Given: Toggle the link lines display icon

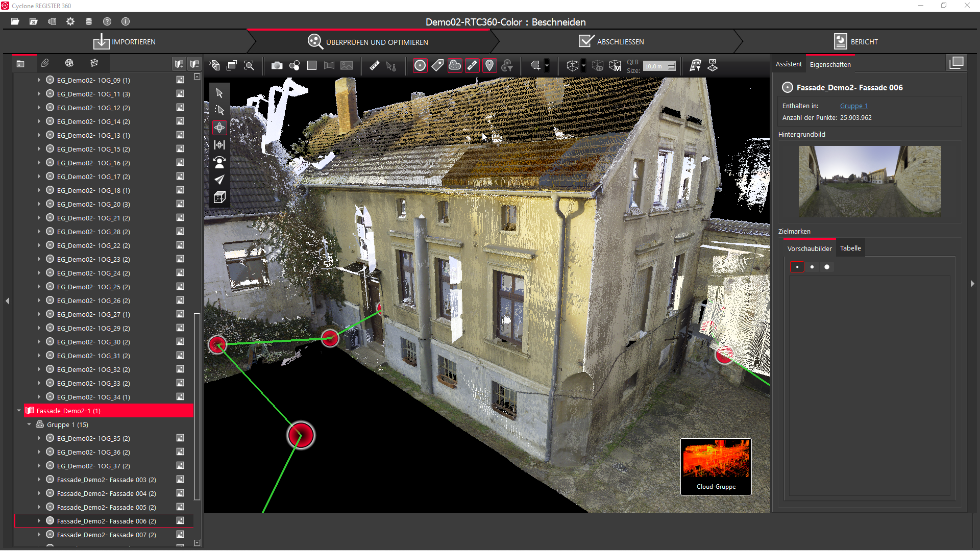Looking at the screenshot, I should click(472, 66).
